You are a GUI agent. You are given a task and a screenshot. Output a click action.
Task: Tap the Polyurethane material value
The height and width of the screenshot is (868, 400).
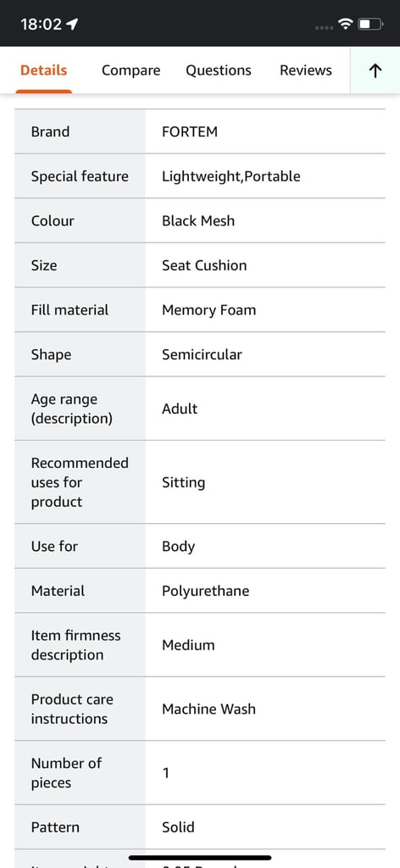click(206, 591)
